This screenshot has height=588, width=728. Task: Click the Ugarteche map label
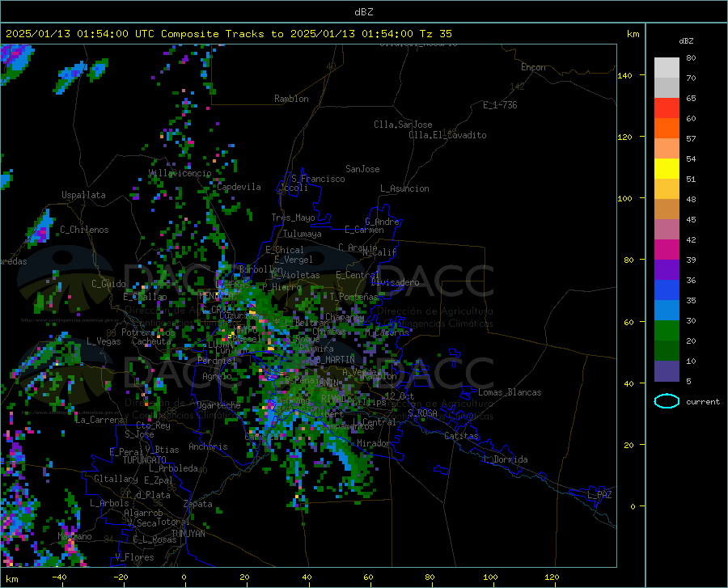[x=218, y=405]
